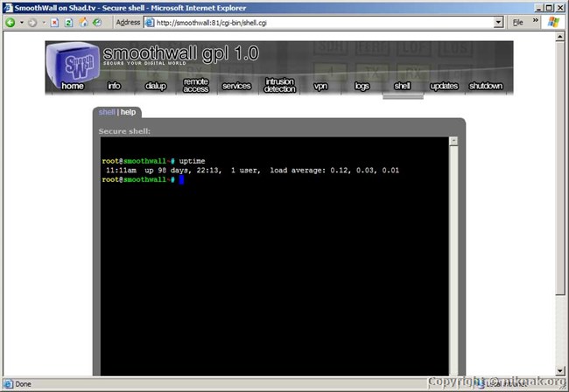Viewport: 569px width, 392px height.
Task: Click the Address bar URL field
Action: 320,23
